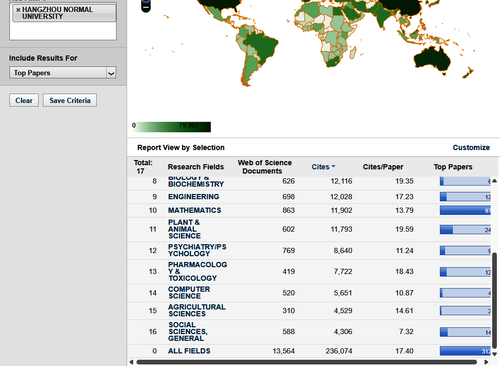Open the Customize link
The image size is (500, 366).
click(x=471, y=147)
